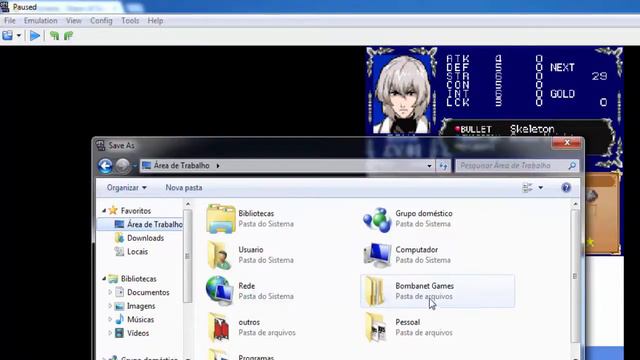Click the navigation pane scroll up arrow
Screen dimensions: 640x360
pyautogui.click(x=188, y=204)
